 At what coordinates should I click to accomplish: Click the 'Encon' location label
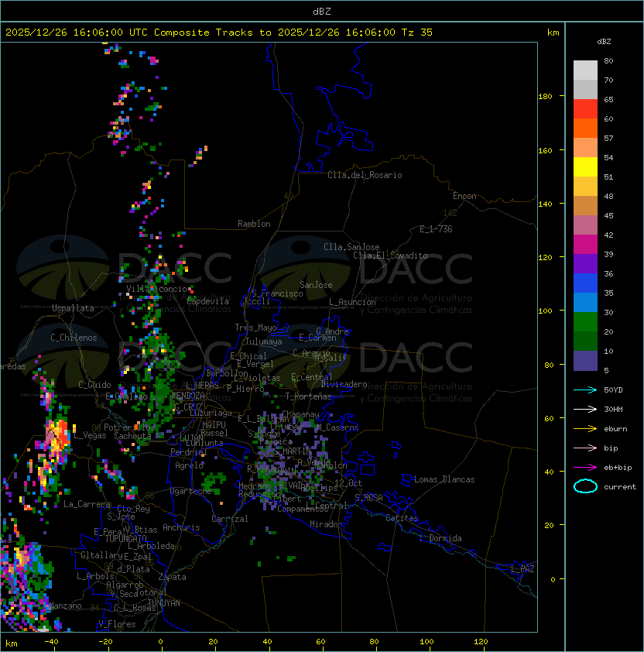(x=464, y=196)
